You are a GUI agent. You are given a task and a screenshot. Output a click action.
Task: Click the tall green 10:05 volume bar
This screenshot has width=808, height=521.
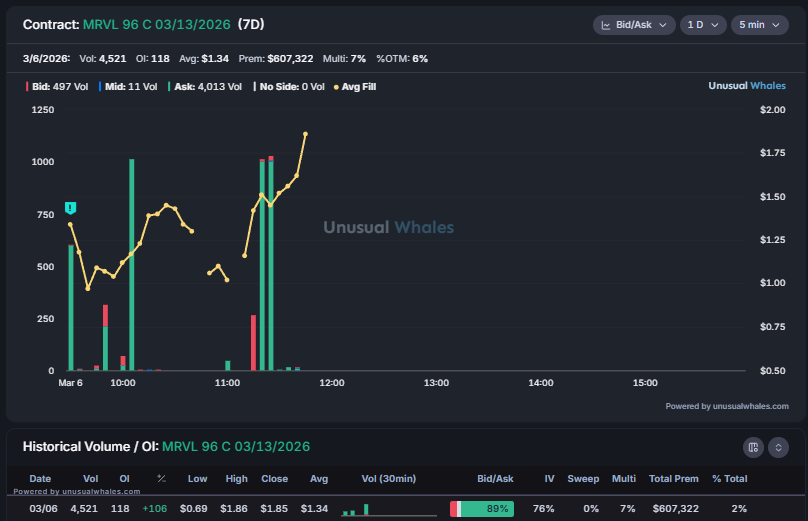132,264
